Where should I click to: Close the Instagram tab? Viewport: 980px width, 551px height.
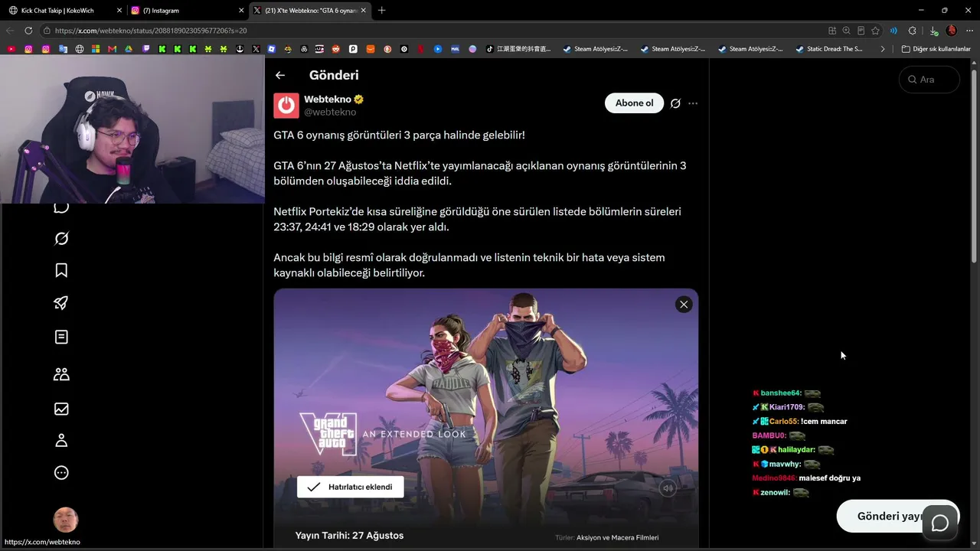pos(241,11)
